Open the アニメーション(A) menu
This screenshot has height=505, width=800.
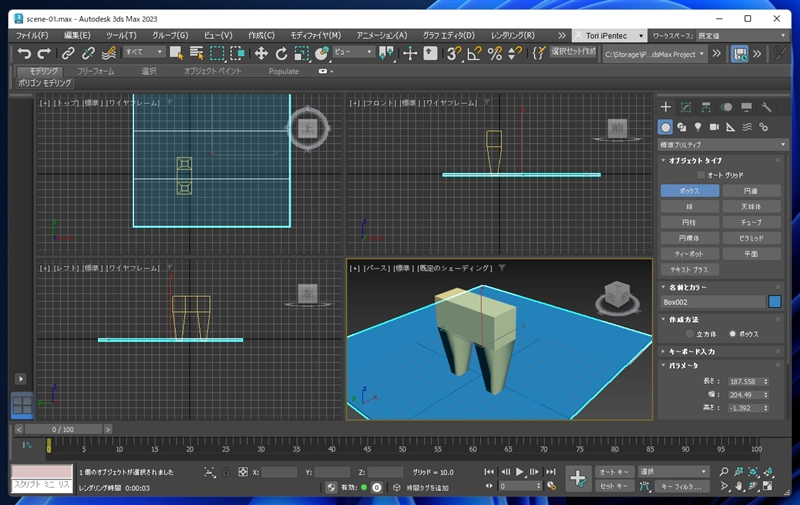pyautogui.click(x=382, y=35)
